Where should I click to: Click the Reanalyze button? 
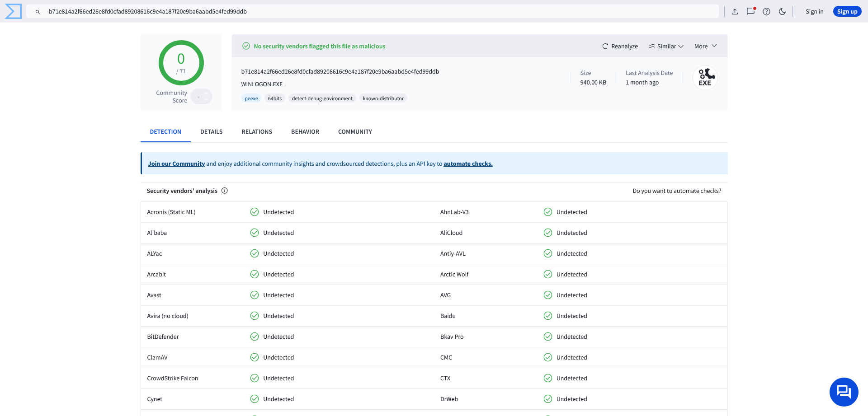pyautogui.click(x=620, y=46)
